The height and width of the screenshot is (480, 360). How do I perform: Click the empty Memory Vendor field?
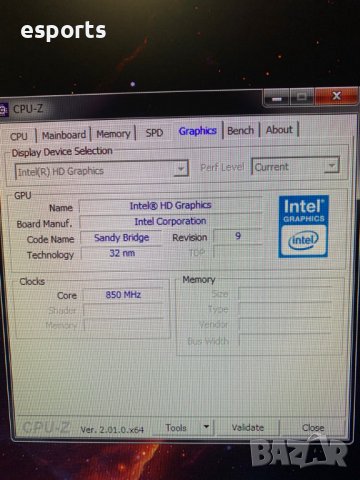286,325
